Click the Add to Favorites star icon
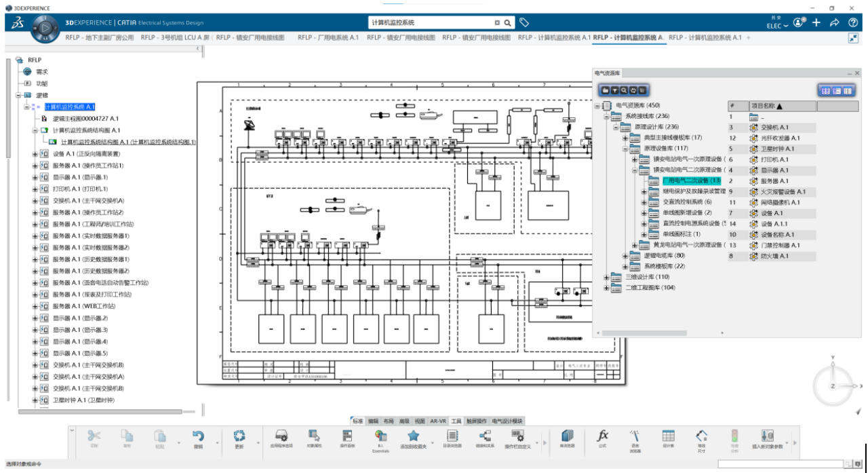Screen dimensions: 868x473 413,436
